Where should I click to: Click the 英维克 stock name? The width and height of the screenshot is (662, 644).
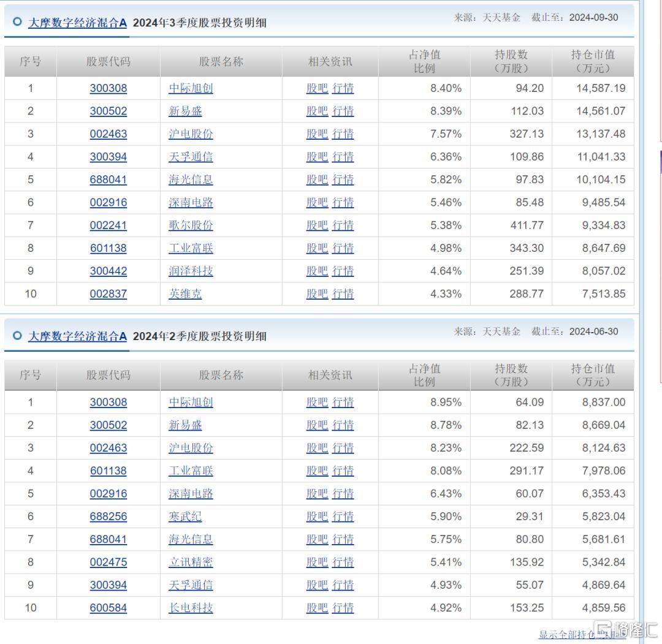tap(185, 294)
